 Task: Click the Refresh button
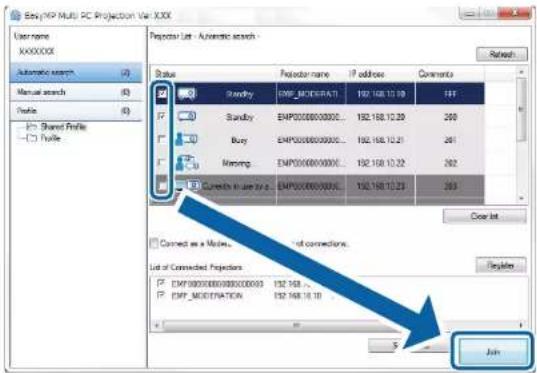(x=502, y=54)
